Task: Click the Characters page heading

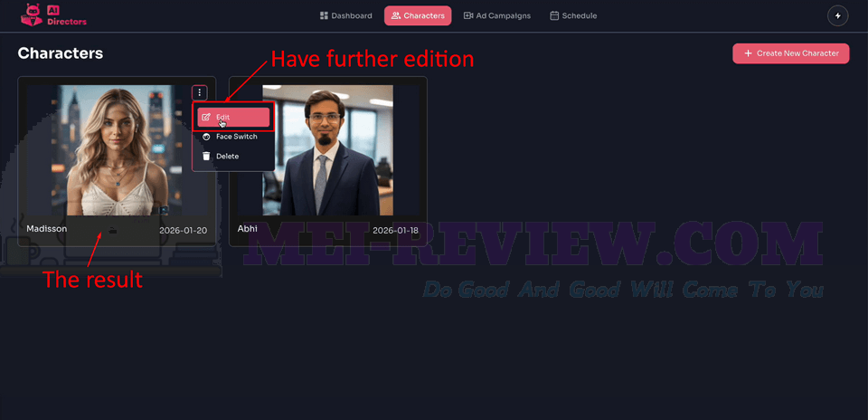Action: pyautogui.click(x=61, y=53)
